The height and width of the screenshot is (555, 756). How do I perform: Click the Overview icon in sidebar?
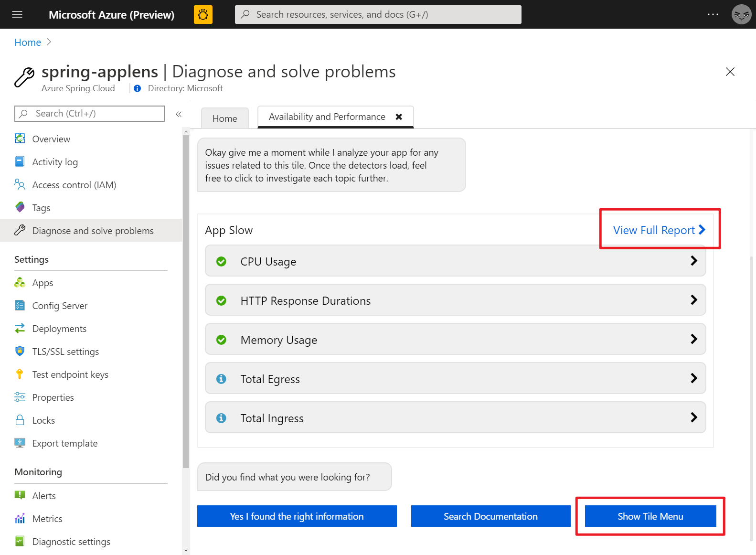click(20, 139)
